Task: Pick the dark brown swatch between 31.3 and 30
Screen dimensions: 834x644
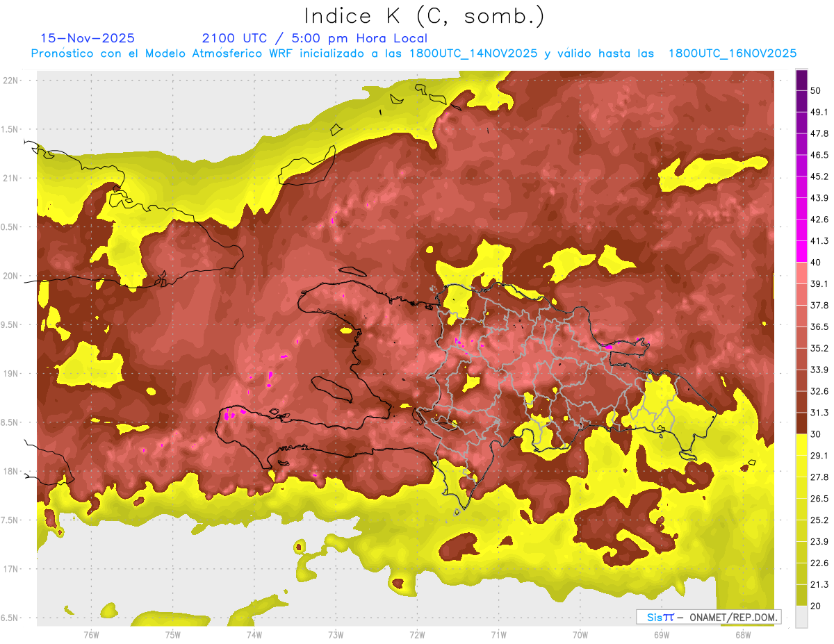Action: pos(801,423)
